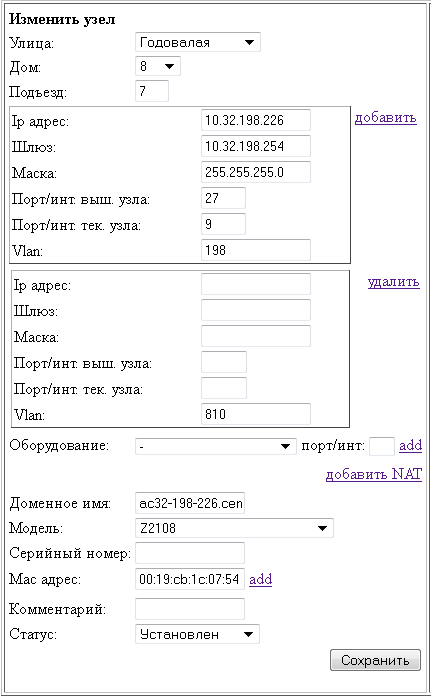Open the Дом house number dropdown

tap(158, 67)
